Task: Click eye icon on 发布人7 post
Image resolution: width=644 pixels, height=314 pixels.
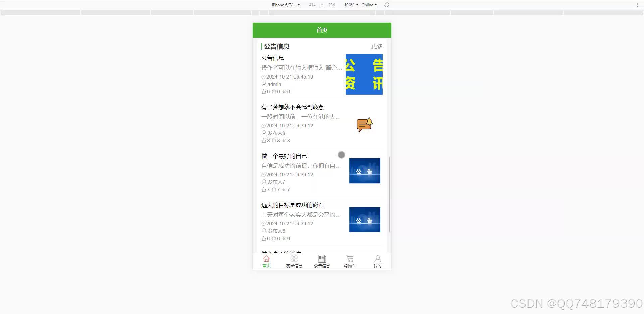Action: click(284, 190)
